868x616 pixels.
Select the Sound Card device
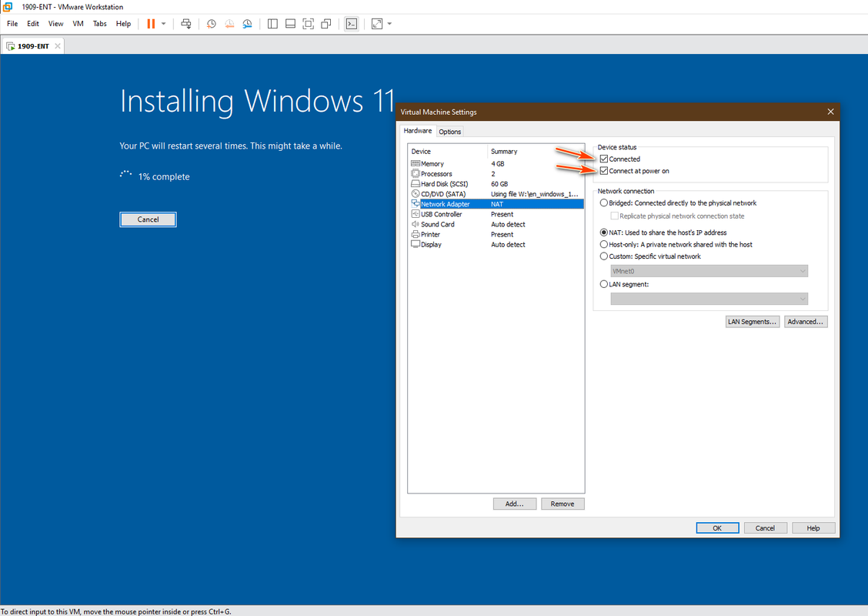496,224
